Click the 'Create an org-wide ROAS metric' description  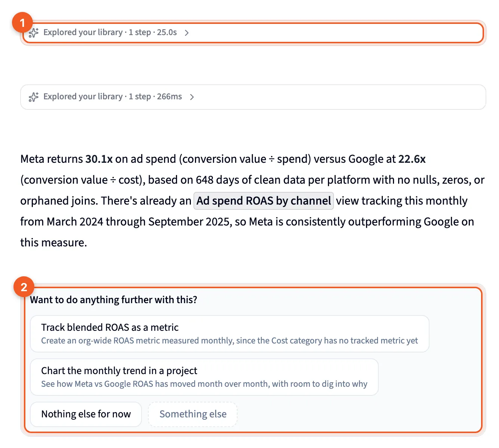click(x=229, y=340)
